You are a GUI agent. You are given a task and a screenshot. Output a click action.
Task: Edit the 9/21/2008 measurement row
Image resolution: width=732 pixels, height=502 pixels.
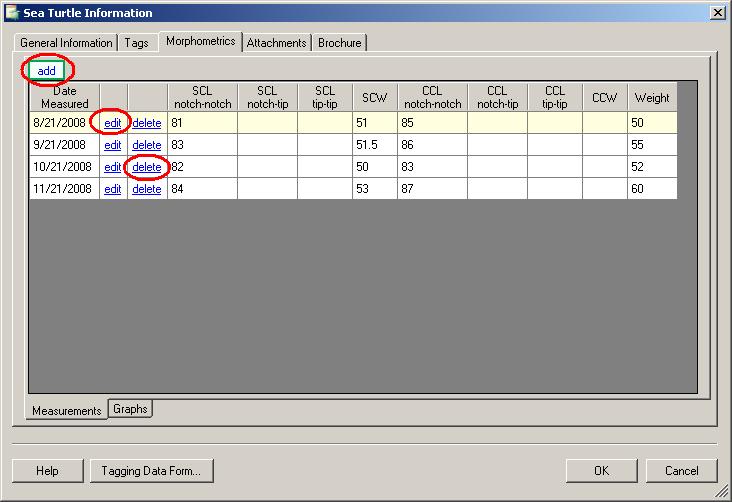tap(113, 145)
